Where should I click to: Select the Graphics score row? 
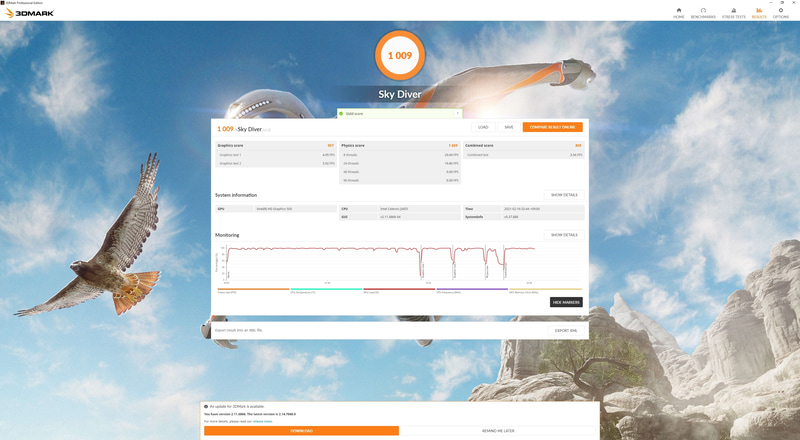(x=276, y=145)
